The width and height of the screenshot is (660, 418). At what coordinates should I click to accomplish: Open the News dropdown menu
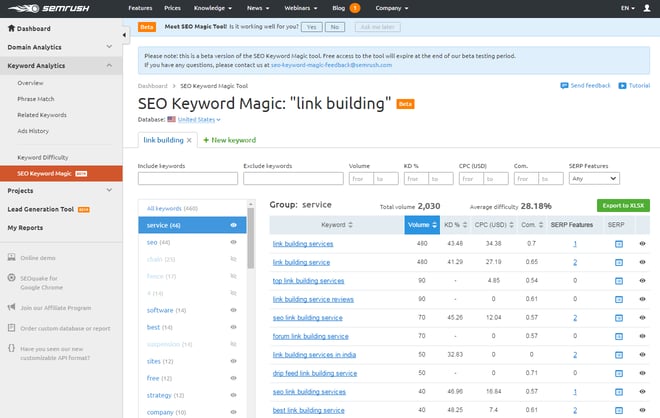coord(258,8)
